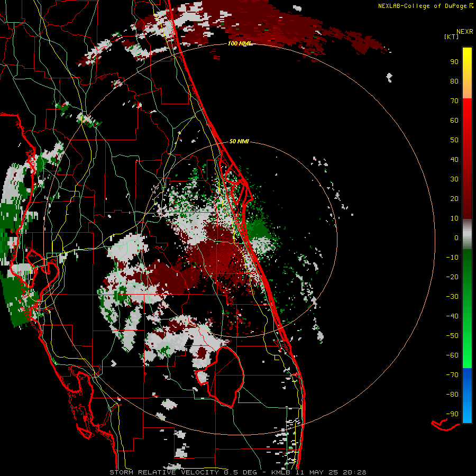Click the blue bottom segment of color bar
476x476 pixels.
point(467,396)
